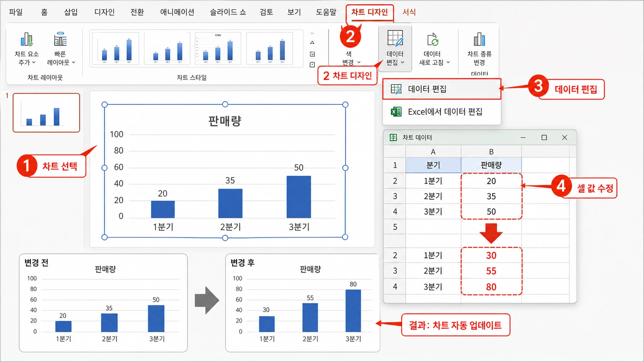Image resolution: width=644 pixels, height=362 pixels.
Task: Click the 데이터 편집 ribbon button
Action: [395, 48]
